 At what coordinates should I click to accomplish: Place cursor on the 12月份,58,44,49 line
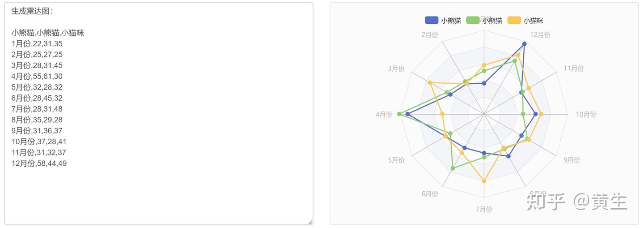point(39,163)
